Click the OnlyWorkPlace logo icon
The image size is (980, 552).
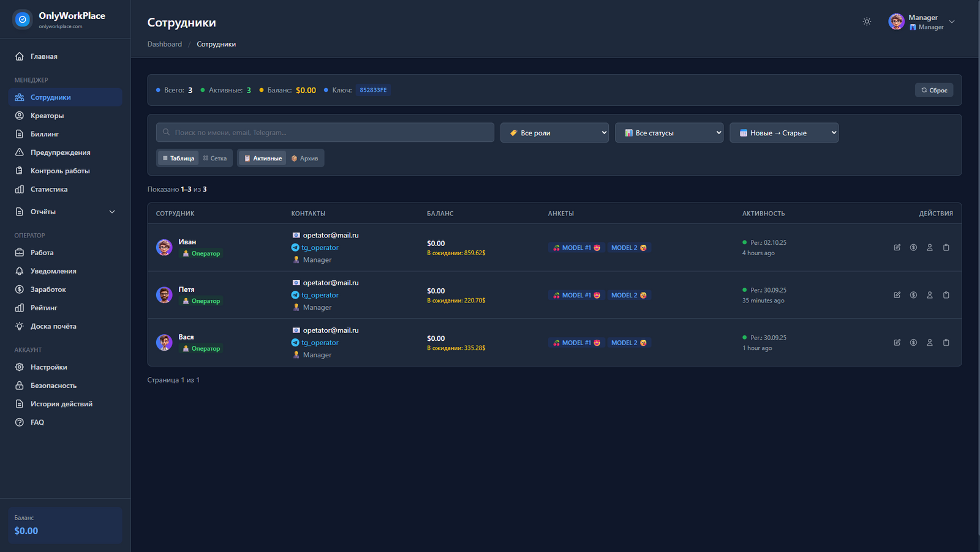click(23, 20)
